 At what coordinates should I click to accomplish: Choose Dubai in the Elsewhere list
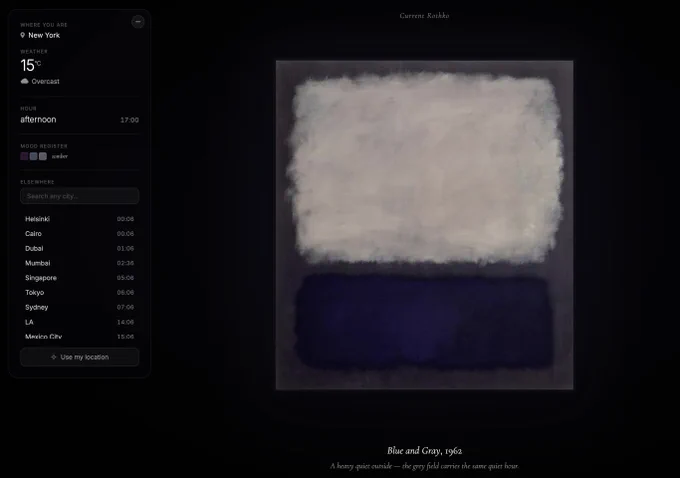point(79,249)
